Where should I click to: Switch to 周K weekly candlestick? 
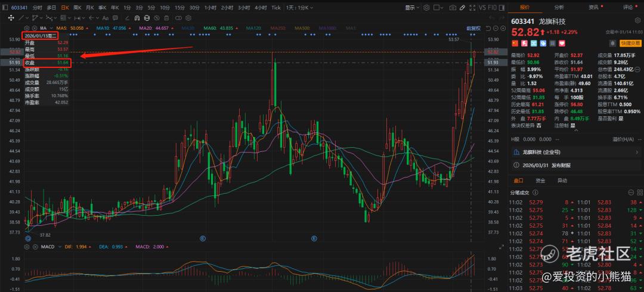(x=77, y=7)
